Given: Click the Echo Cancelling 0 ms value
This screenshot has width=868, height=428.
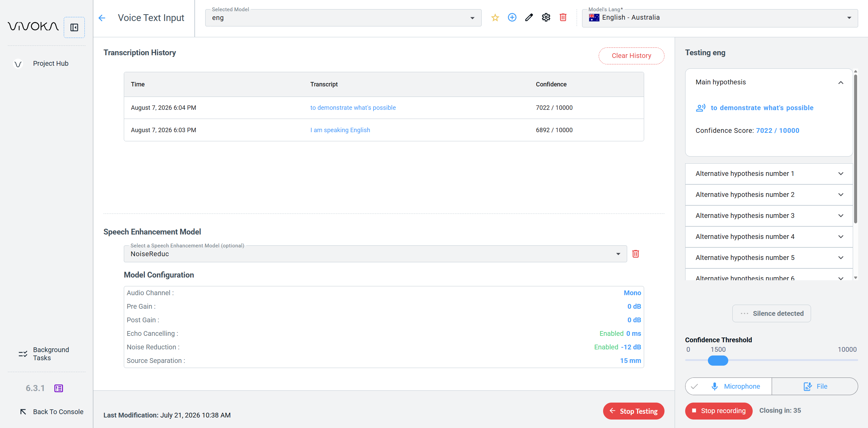Looking at the screenshot, I should [634, 334].
